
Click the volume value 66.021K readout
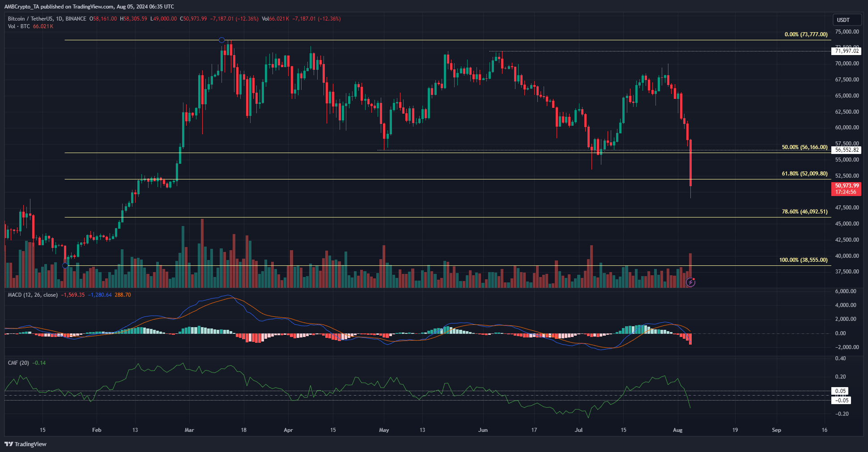point(43,26)
